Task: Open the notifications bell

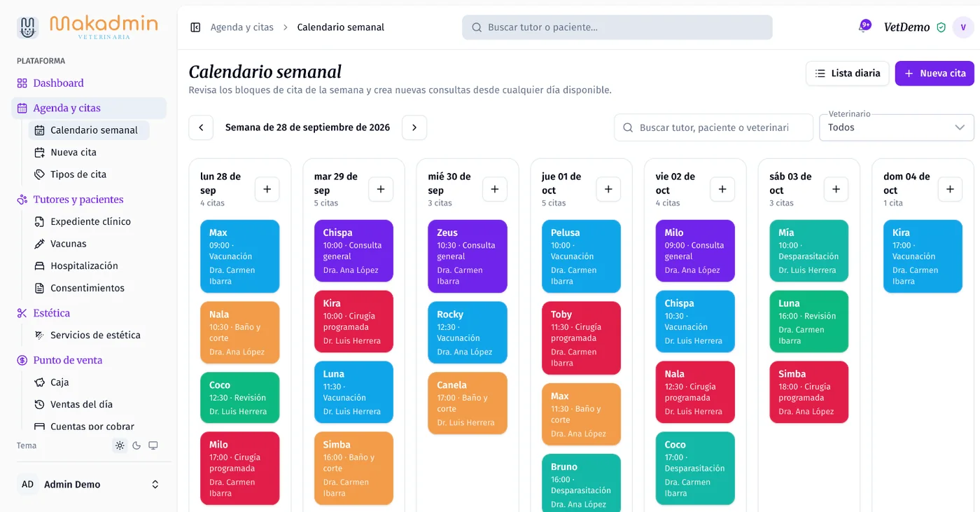Action: [864, 27]
